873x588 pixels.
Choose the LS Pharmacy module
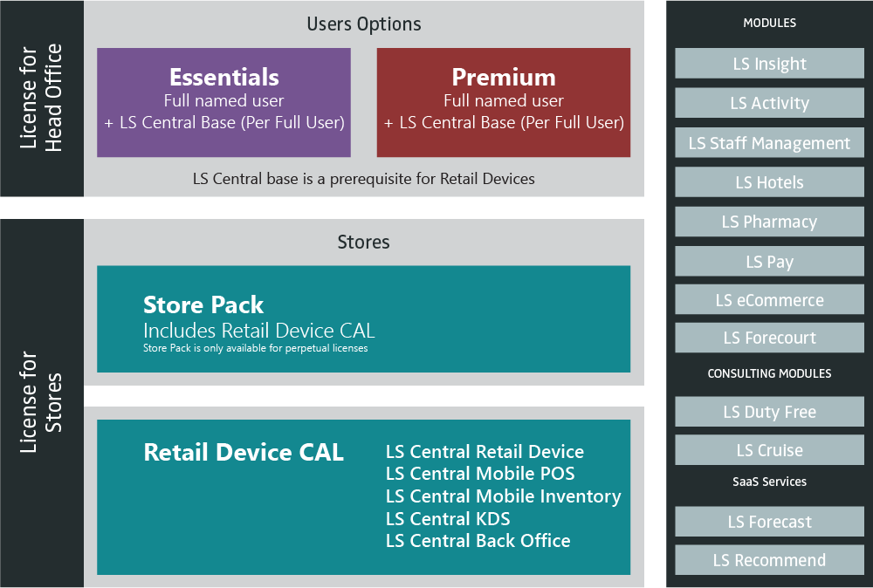[x=769, y=222]
